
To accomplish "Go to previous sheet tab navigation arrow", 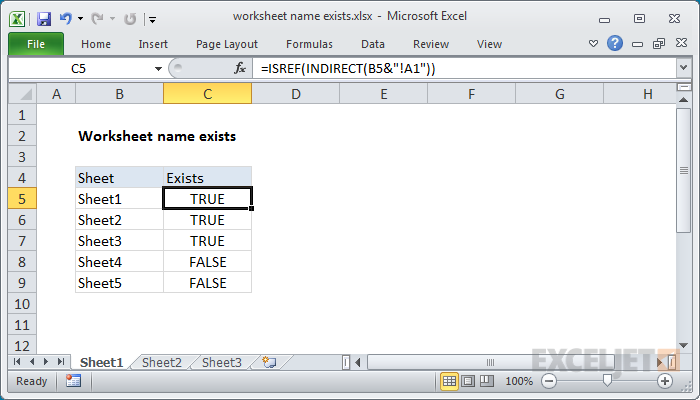I will (32, 362).
